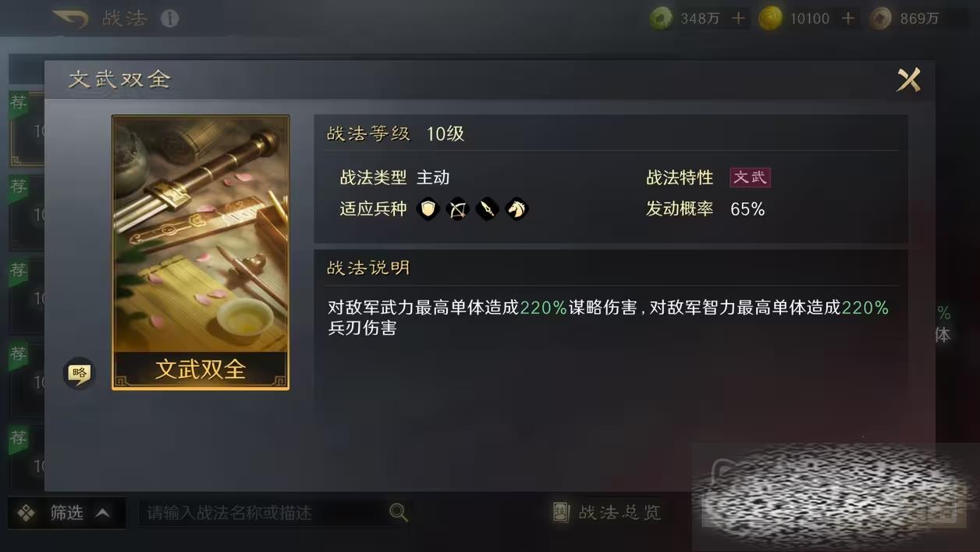Open the info icon next to 战法

[x=169, y=19]
